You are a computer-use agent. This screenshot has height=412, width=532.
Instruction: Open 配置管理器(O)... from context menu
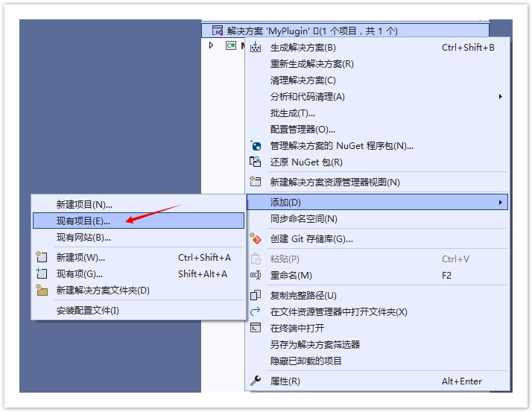click(x=303, y=130)
